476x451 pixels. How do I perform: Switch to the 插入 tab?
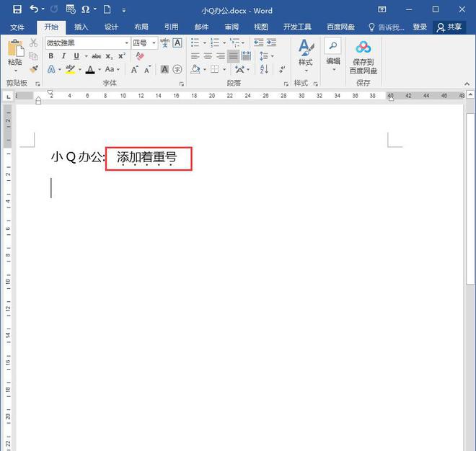(x=81, y=27)
